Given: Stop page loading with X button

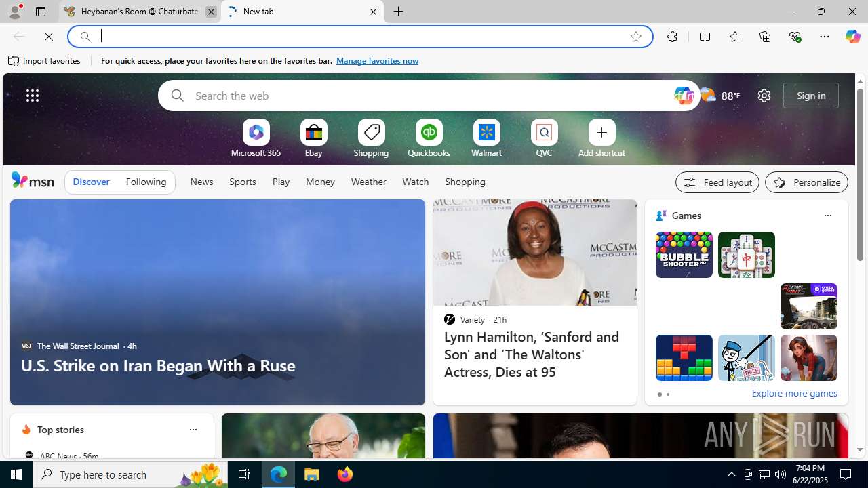Looking at the screenshot, I should tap(49, 37).
